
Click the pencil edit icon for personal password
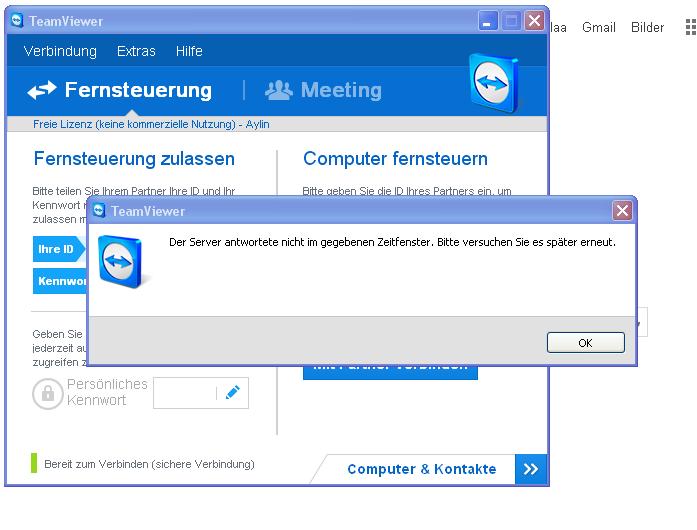233,393
